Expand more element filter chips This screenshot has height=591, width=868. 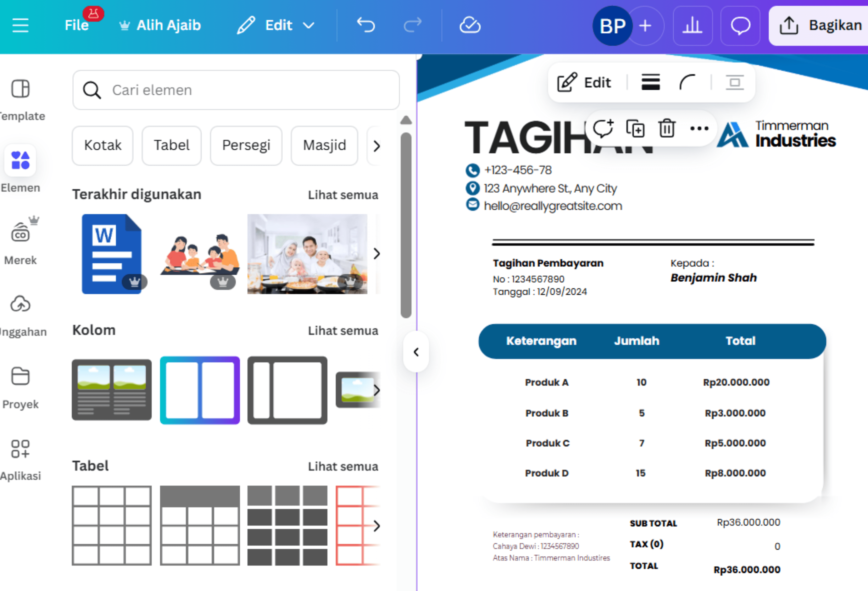point(377,146)
